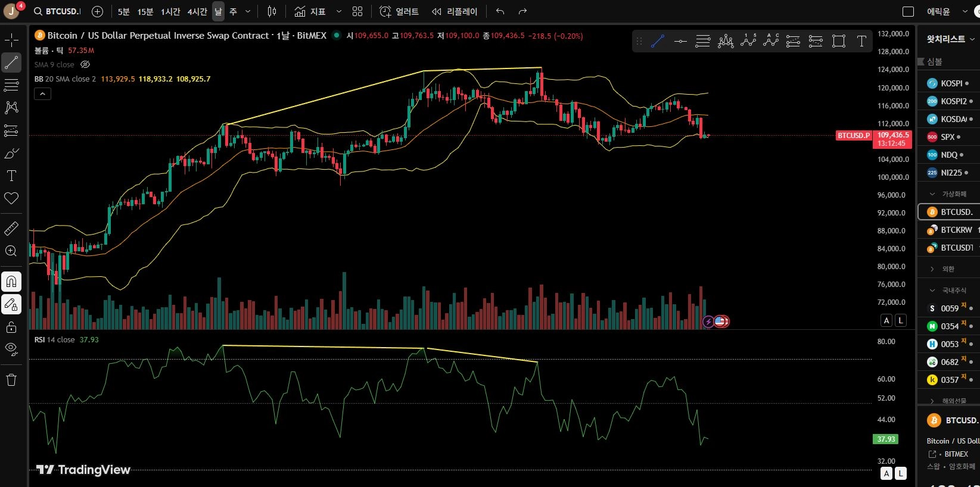Toggle log scale L on RSI pane
This screenshot has width=980, height=487.
pyautogui.click(x=901, y=473)
